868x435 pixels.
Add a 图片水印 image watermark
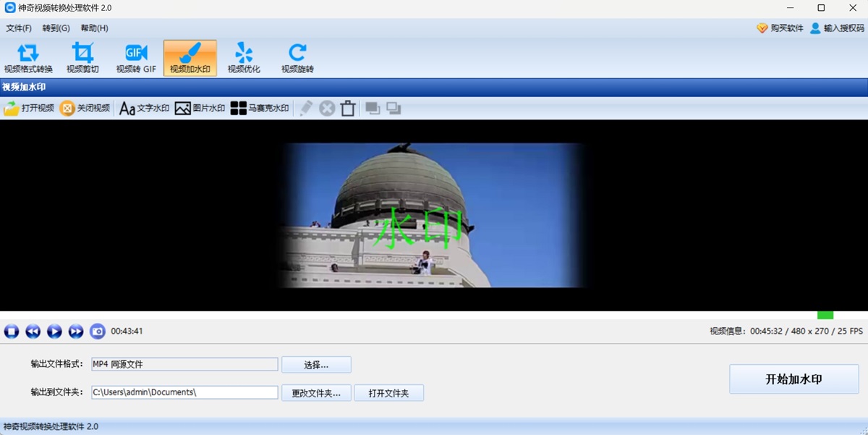click(200, 109)
